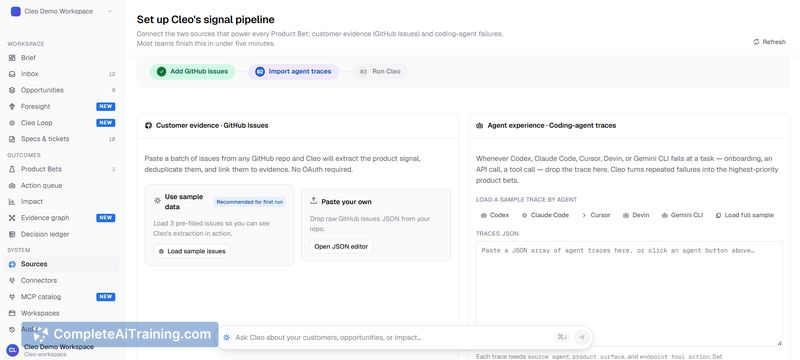This screenshot has width=800, height=360.
Task: Click the robot icon in Agent experience header
Action: tap(480, 125)
